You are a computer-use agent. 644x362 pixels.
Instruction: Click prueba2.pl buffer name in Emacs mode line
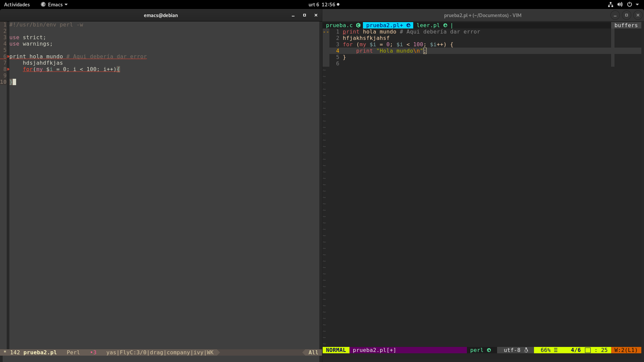tap(40, 352)
